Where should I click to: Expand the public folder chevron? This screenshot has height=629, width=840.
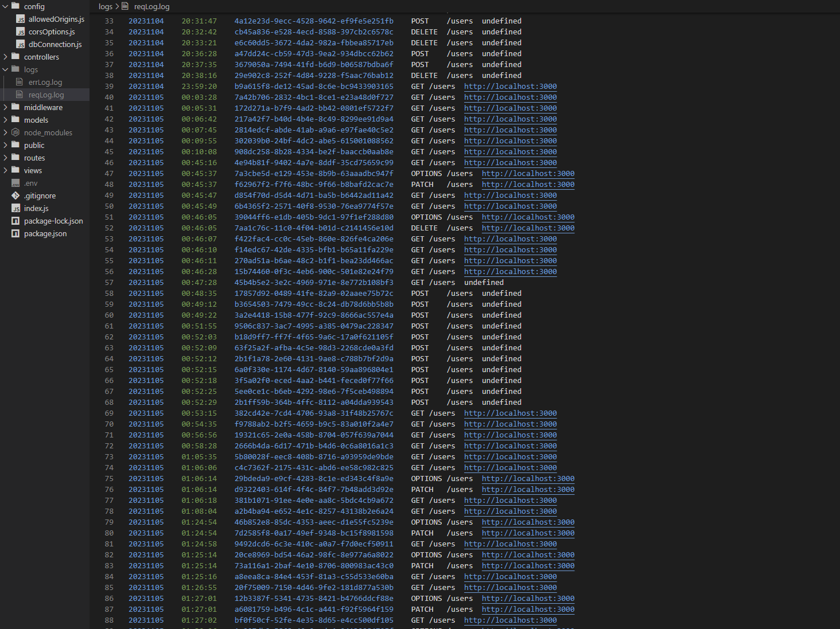coord(5,145)
